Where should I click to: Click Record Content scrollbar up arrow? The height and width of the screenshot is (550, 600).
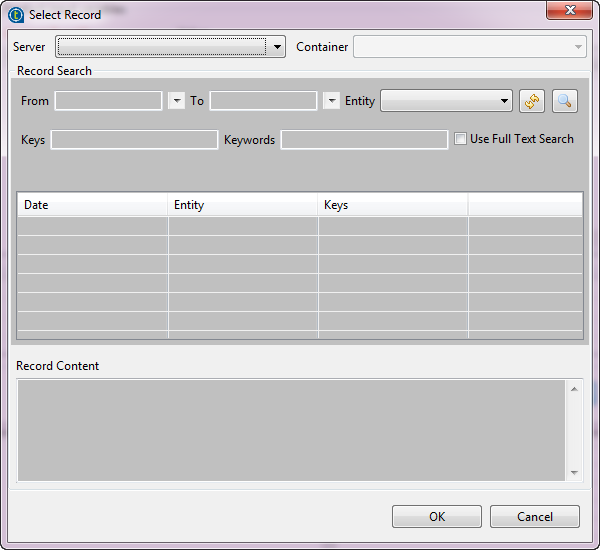pos(574,389)
